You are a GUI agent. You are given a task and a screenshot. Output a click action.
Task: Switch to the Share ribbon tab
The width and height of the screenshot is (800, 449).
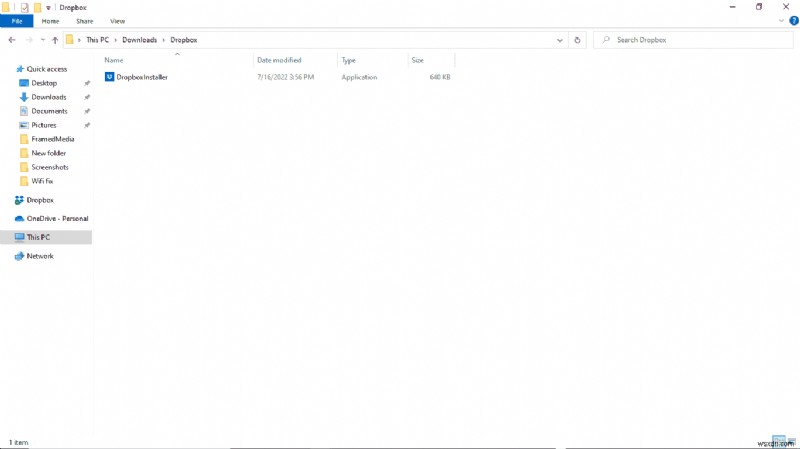[x=85, y=21]
